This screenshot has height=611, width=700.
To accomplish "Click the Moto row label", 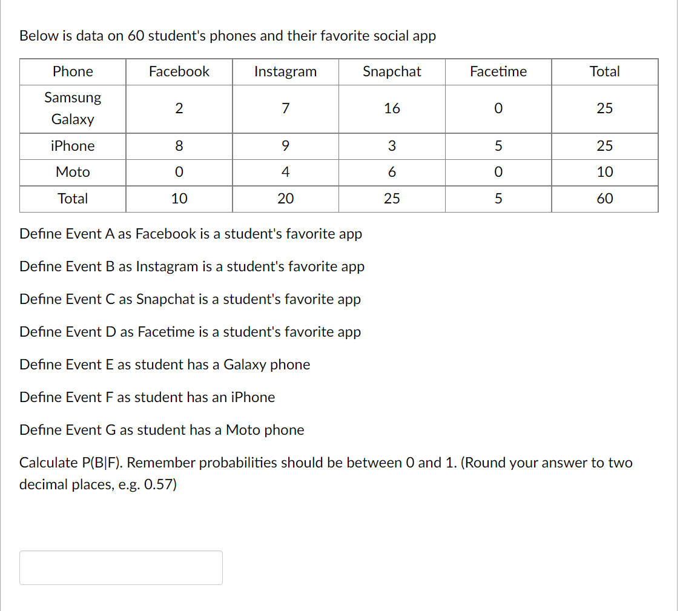I will pyautogui.click(x=72, y=172).
